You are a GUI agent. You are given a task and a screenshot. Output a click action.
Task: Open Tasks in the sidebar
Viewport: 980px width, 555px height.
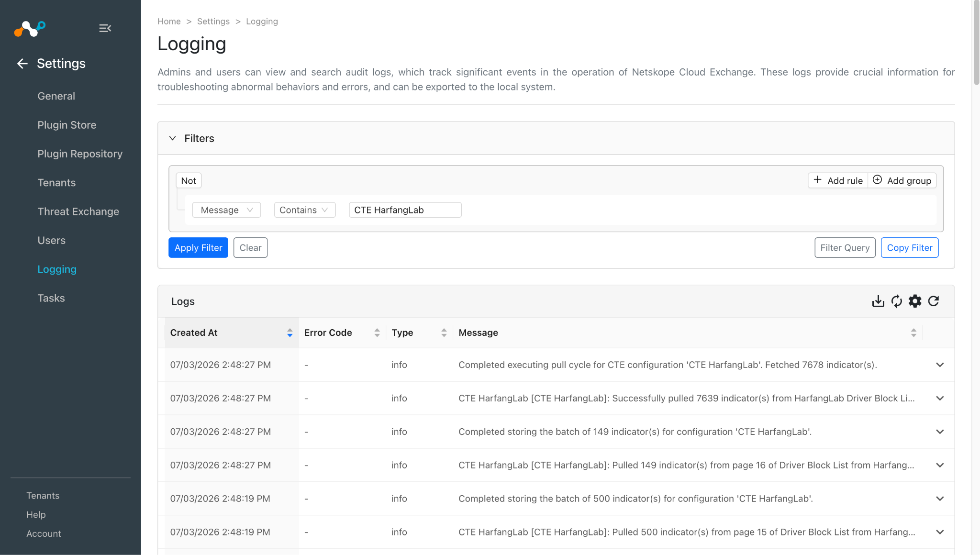[51, 298]
